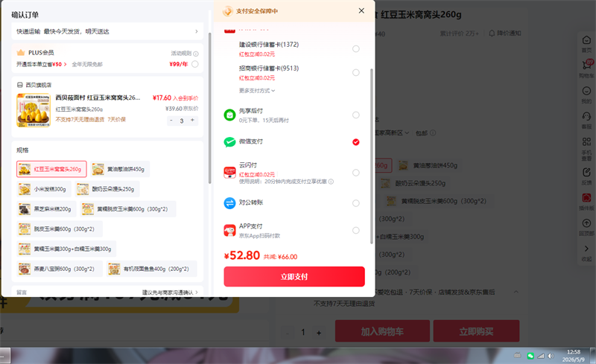This screenshot has height=364, width=596.
Task: Open WeChat from the system tray
Action: pyautogui.click(x=530, y=356)
